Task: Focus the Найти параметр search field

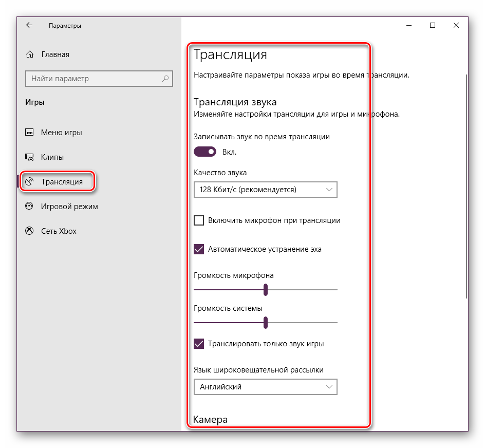Action: [x=92, y=79]
